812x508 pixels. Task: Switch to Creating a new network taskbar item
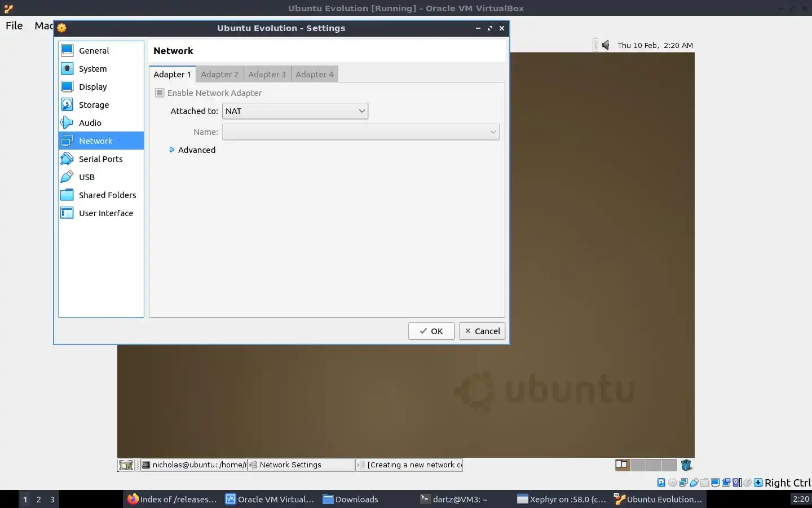pyautogui.click(x=409, y=465)
